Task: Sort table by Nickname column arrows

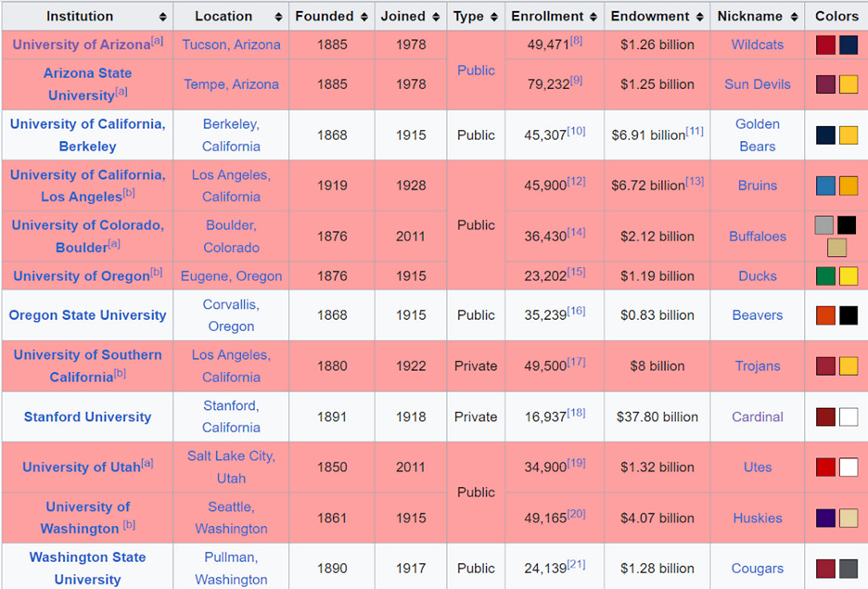Action: coord(795,17)
